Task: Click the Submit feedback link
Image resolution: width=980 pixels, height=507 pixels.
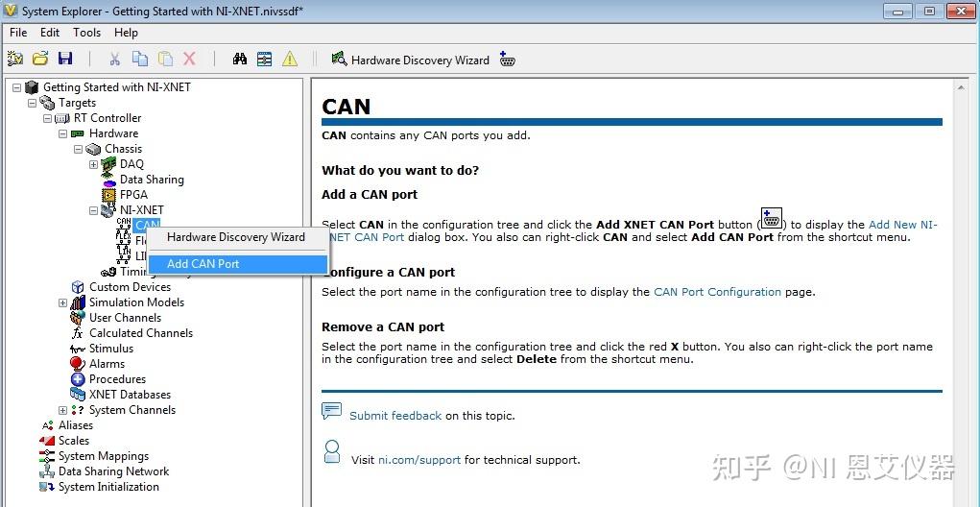Action: 395,416
